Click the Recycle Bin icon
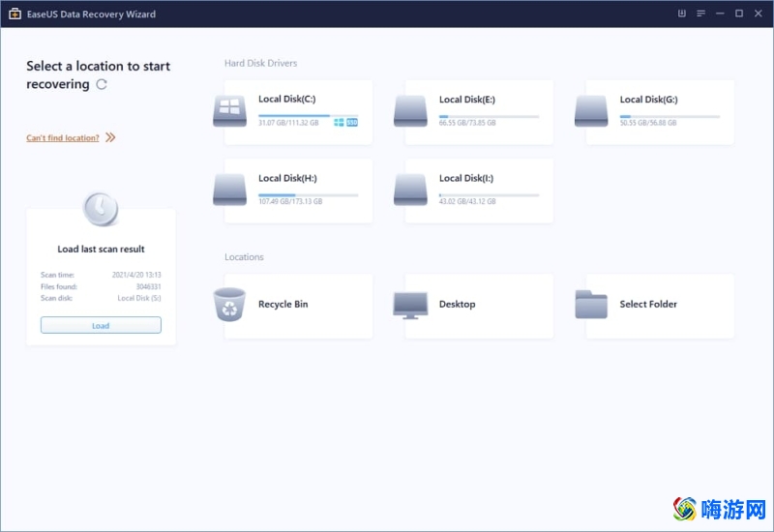Image resolution: width=774 pixels, height=532 pixels. 229,304
